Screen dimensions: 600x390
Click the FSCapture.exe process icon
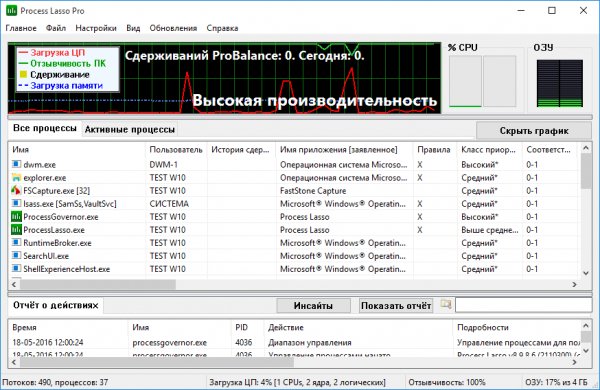(x=16, y=190)
